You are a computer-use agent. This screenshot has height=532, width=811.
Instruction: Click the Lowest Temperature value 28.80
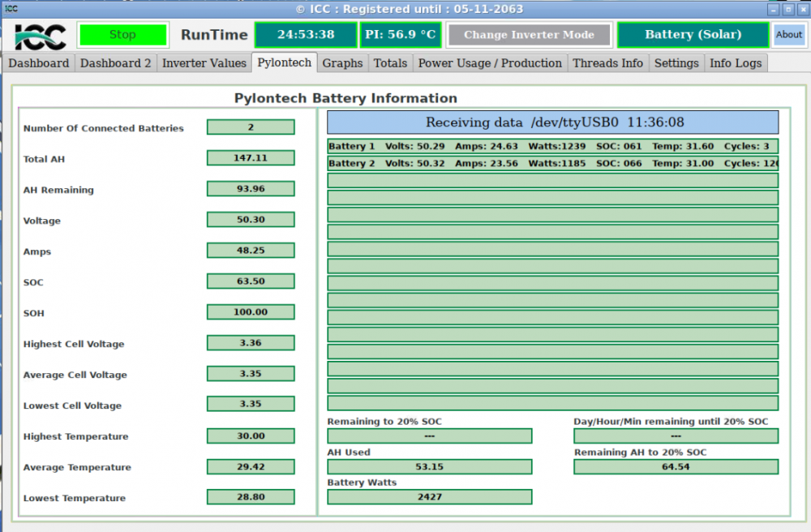[251, 497]
